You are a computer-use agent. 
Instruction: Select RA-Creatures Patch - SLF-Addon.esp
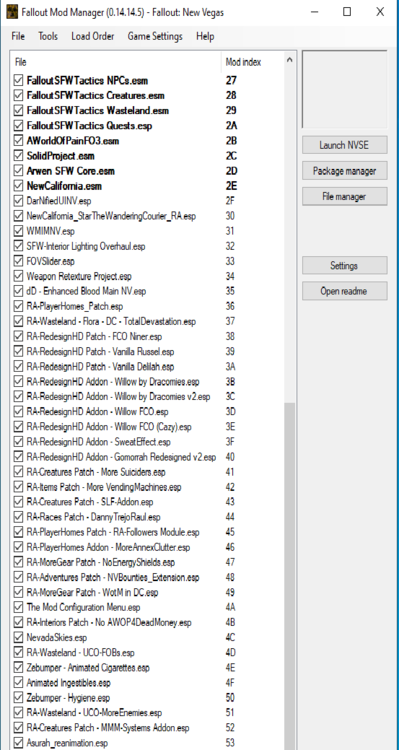(x=90, y=502)
